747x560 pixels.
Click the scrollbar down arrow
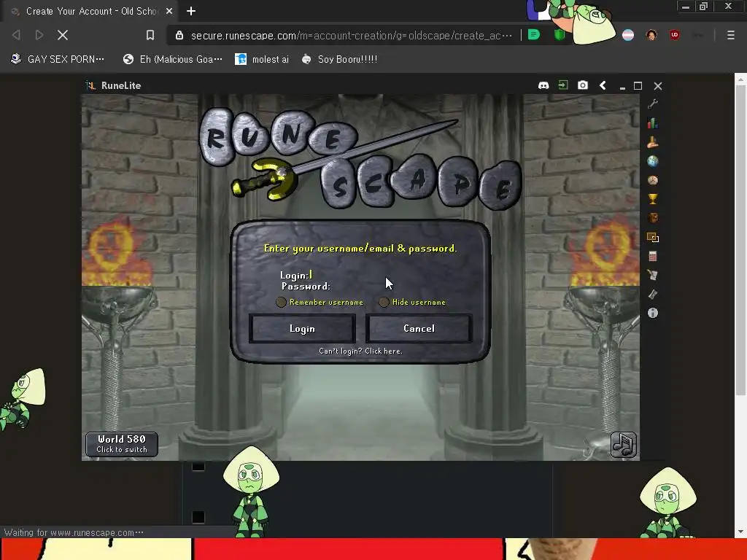point(740,532)
